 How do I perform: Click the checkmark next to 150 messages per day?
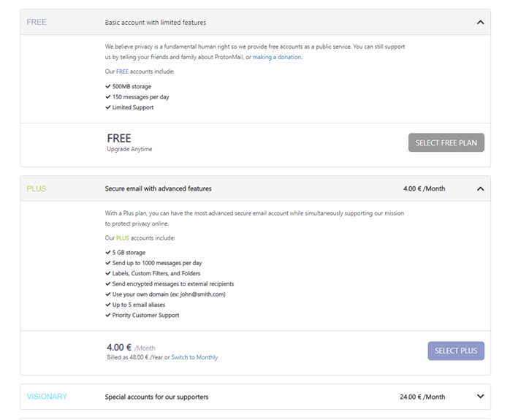(108, 97)
